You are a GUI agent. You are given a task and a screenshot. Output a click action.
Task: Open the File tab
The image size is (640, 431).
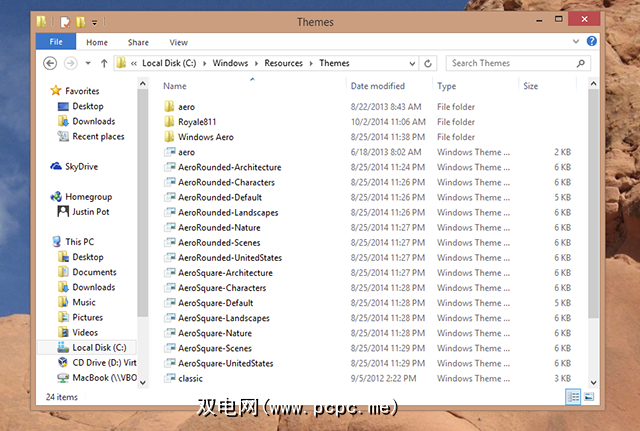(x=56, y=42)
